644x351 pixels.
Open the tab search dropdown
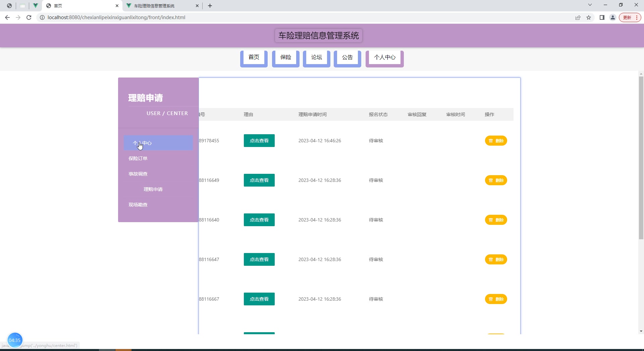[x=590, y=5]
